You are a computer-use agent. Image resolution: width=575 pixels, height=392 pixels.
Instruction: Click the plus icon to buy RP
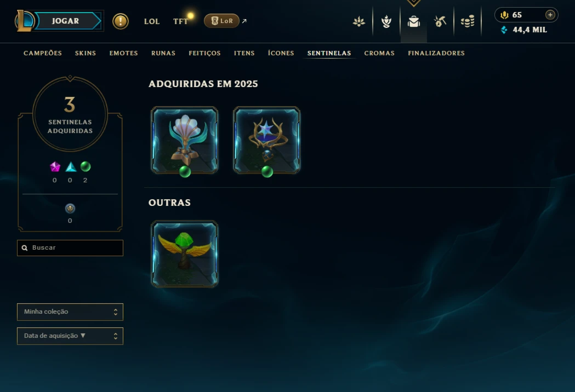pos(550,15)
